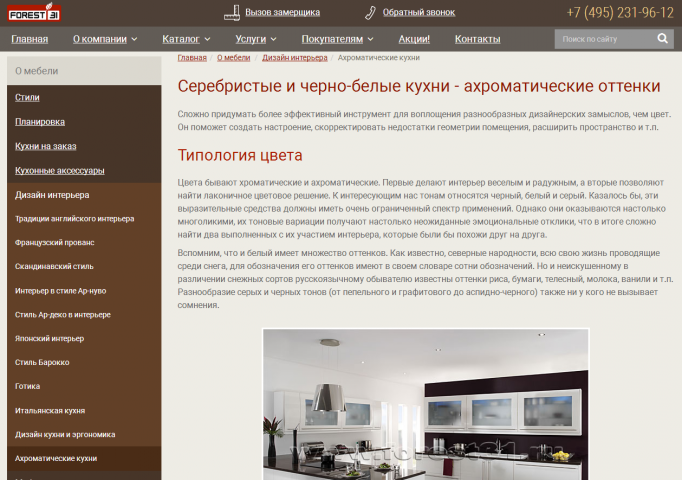This screenshot has width=682, height=480.
Task: Open Интерьер в стиле Ар-нуво item
Action: coord(60,290)
